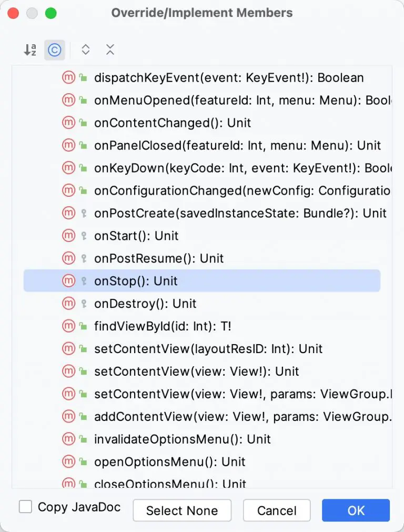Viewport: 404px width, 532px height.
Task: Click the protected visibility icon beside onDestroy
Action: (83, 303)
